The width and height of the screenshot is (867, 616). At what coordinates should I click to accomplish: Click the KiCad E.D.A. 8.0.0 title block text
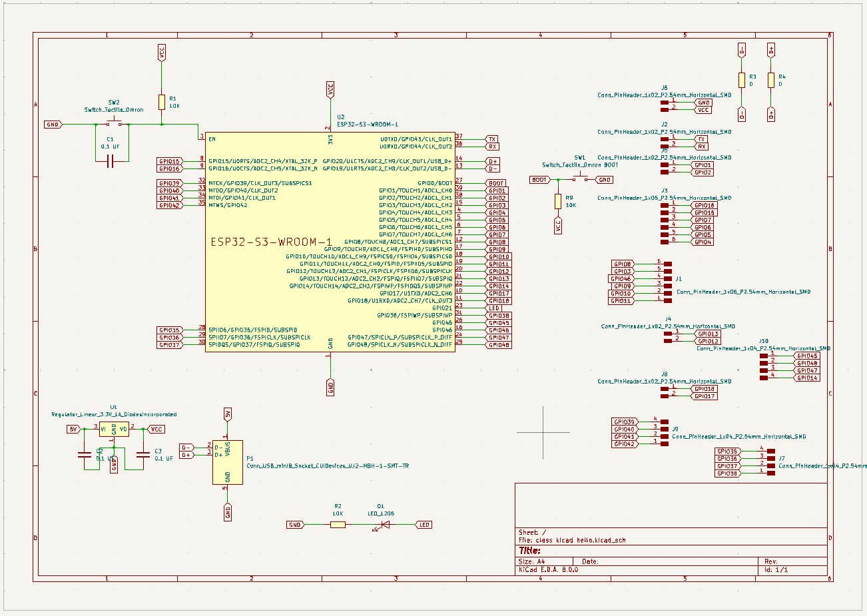pos(549,570)
